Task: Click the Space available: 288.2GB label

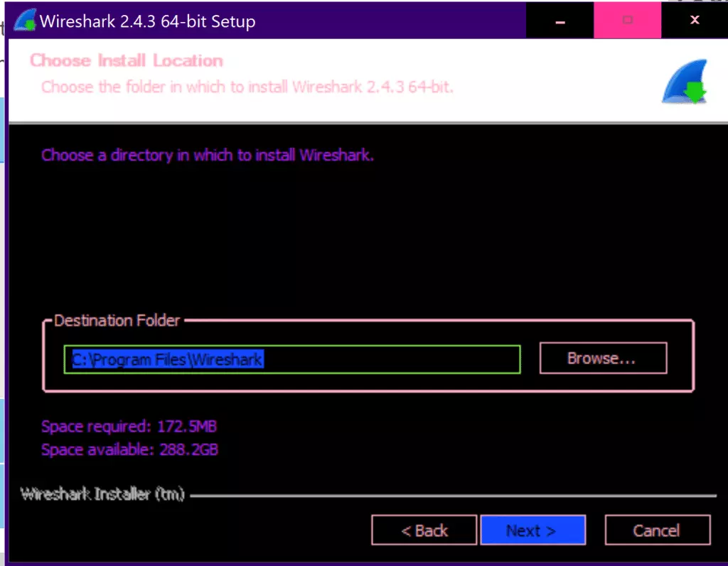Action: [129, 449]
